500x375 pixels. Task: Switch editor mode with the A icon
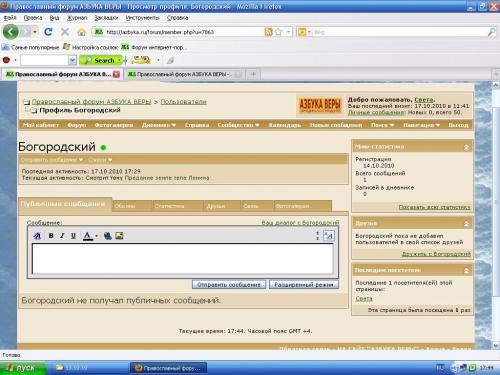pyautogui.click(x=329, y=236)
